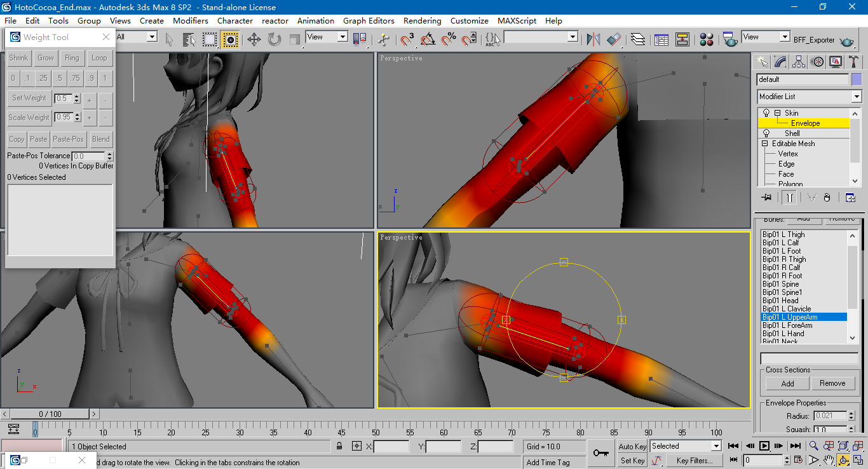868x469 pixels.
Task: Select Bip01 L ForeArm bone in list
Action: pyautogui.click(x=787, y=325)
